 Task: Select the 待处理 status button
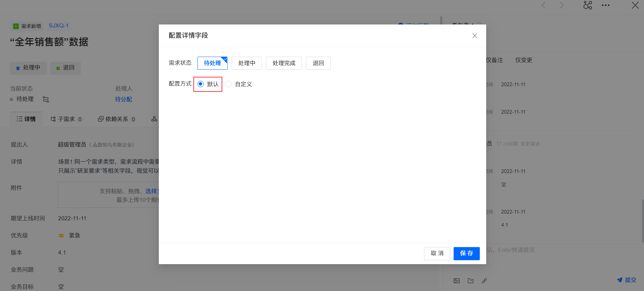coord(213,63)
